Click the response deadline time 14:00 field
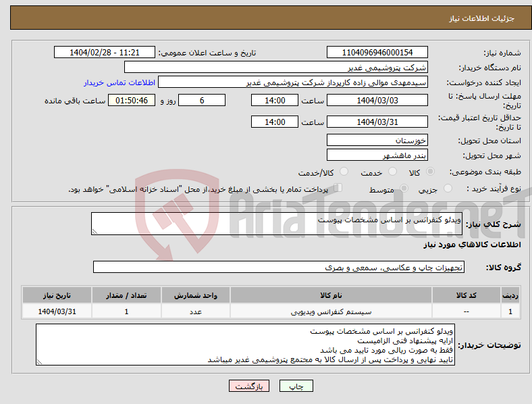The width and height of the screenshot is (532, 404). (x=275, y=100)
